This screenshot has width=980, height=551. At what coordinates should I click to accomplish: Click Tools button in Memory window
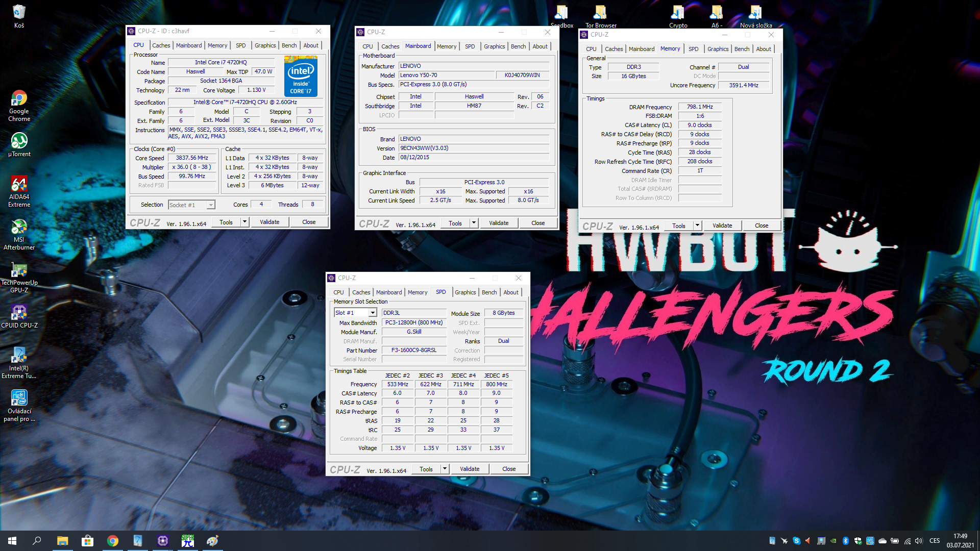click(679, 226)
